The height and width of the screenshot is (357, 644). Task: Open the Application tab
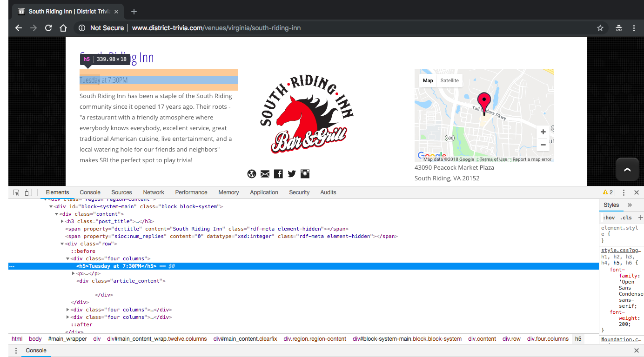tap(264, 192)
